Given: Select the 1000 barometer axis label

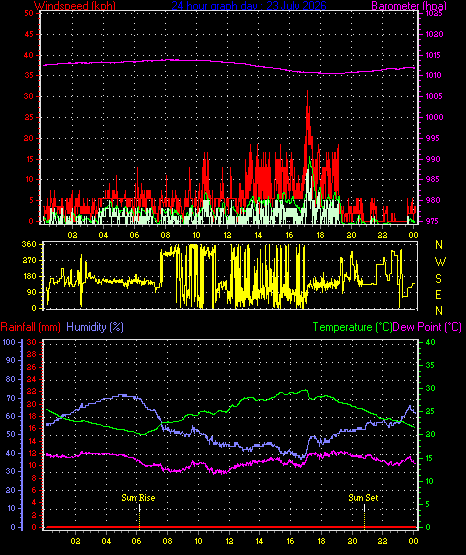Looking at the screenshot, I should [434, 117].
